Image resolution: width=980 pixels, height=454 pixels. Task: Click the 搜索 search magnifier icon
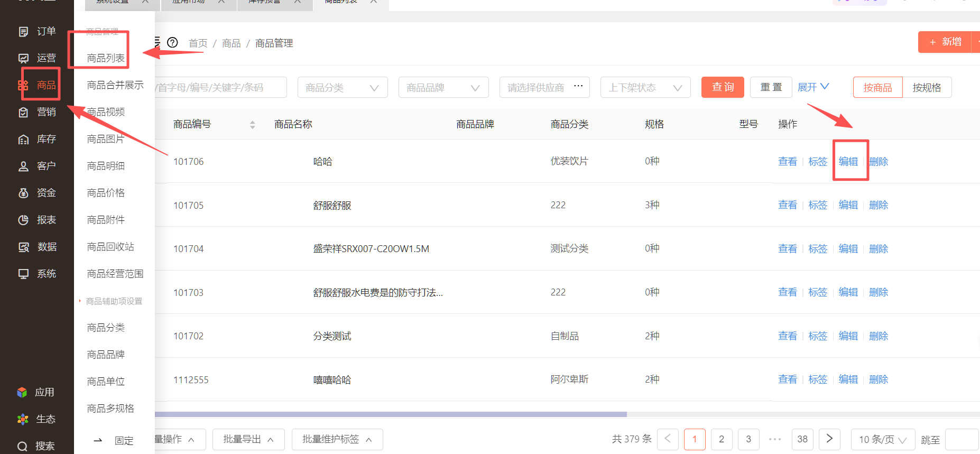[22, 446]
